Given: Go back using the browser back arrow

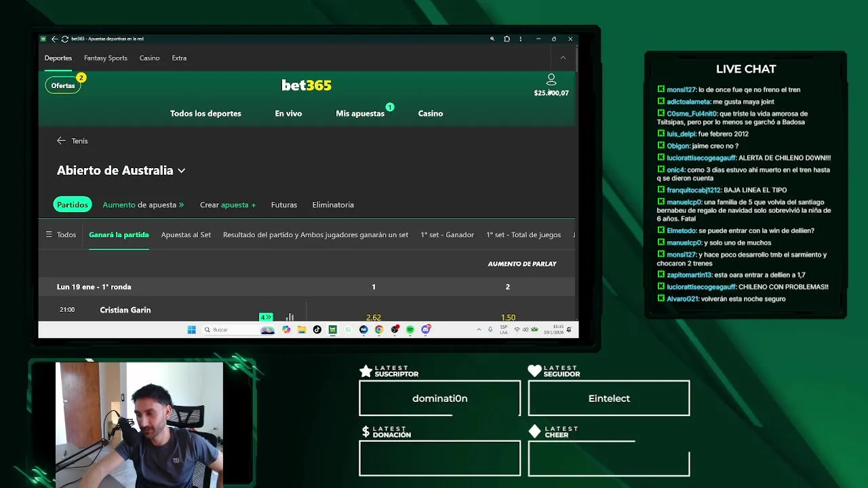Looking at the screenshot, I should pos(55,39).
